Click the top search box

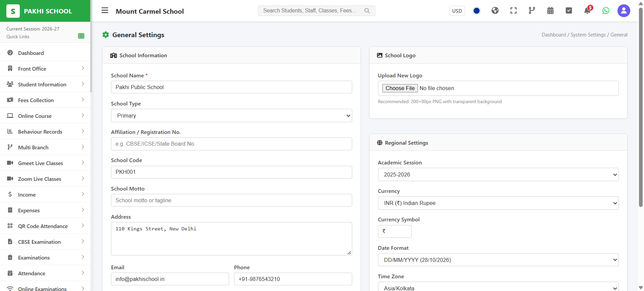pyautogui.click(x=316, y=11)
